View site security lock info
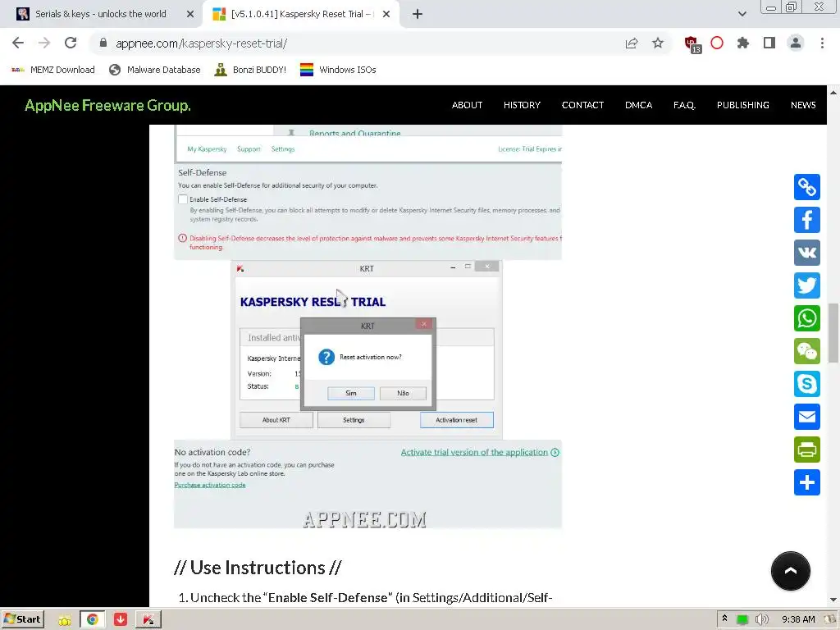The image size is (840, 630). click(x=103, y=43)
